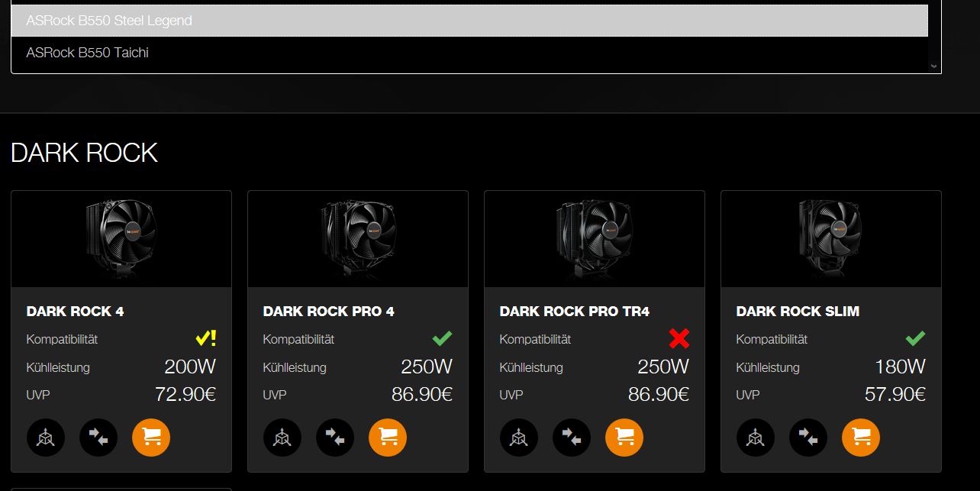Open 3D view of Dark Rock Pro 4
This screenshot has height=491, width=980.
click(282, 438)
